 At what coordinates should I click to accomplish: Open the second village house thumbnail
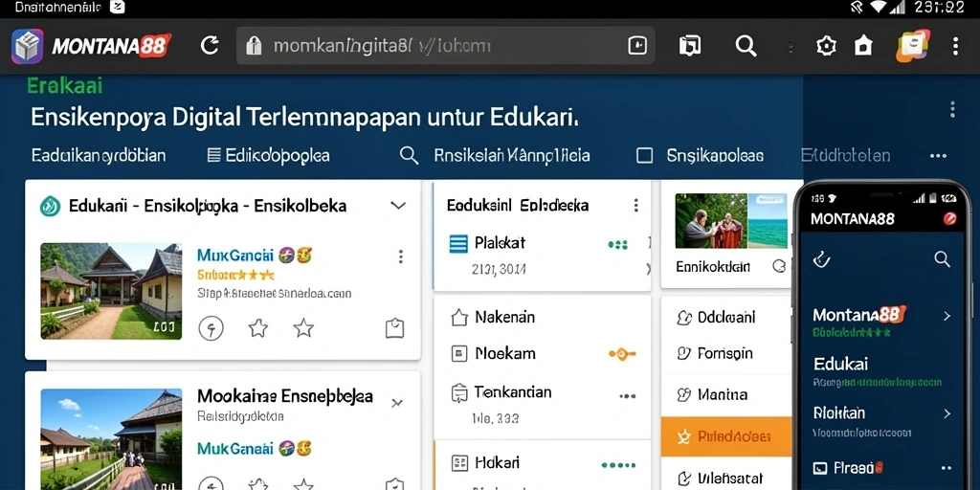(111, 438)
